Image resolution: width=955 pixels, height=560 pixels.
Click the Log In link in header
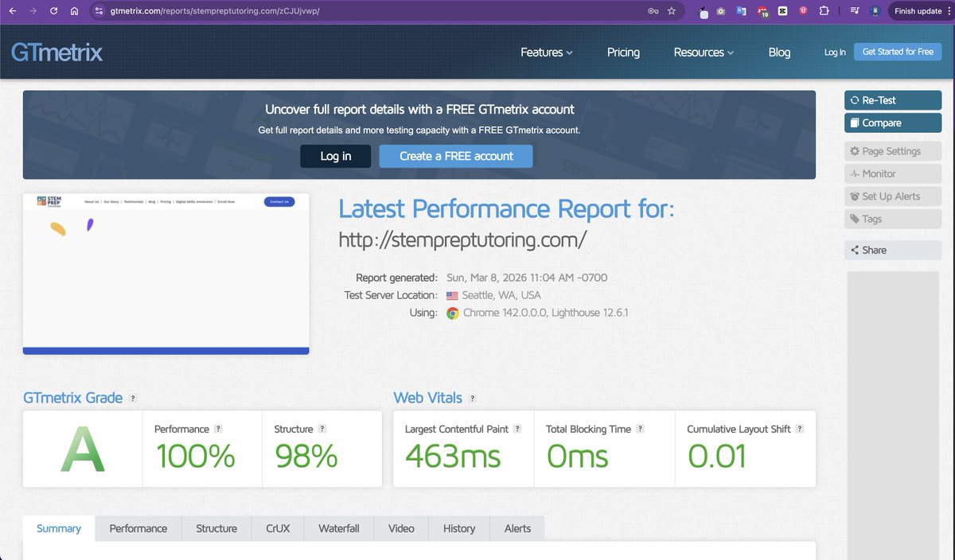pyautogui.click(x=835, y=52)
